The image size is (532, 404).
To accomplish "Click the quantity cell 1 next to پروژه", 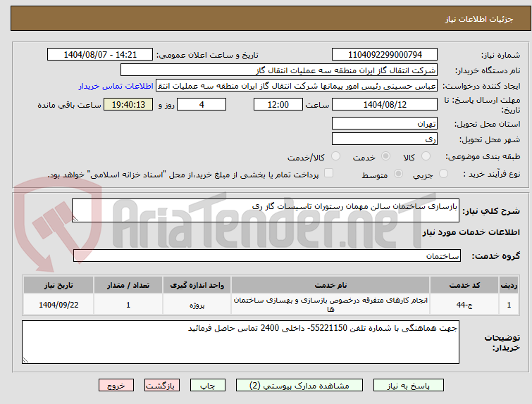I will click(128, 305).
